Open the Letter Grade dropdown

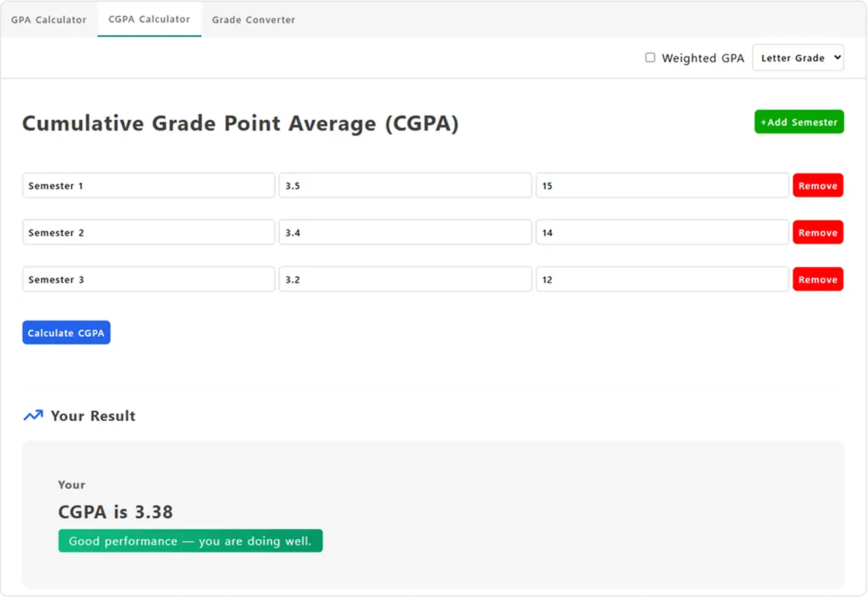pos(798,58)
